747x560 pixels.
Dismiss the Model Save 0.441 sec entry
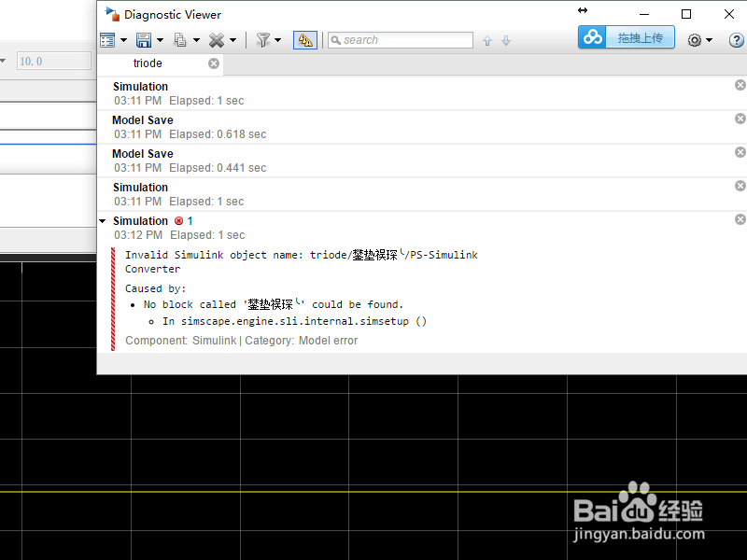coord(740,152)
